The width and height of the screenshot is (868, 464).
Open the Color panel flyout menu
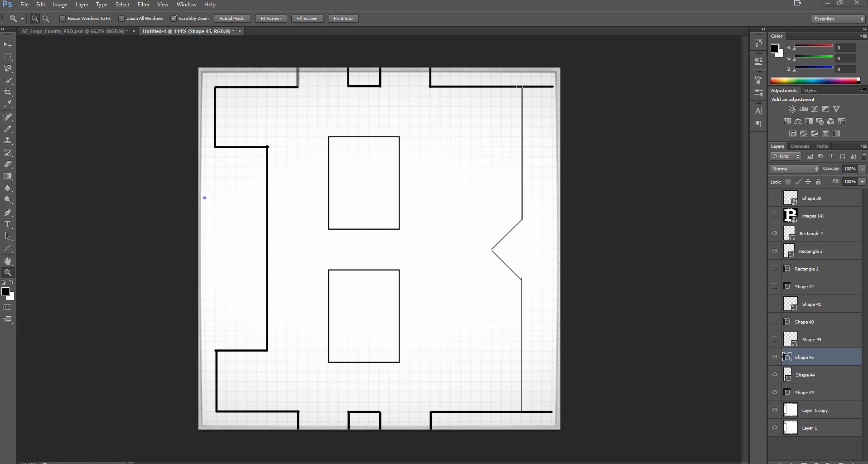pyautogui.click(x=863, y=36)
